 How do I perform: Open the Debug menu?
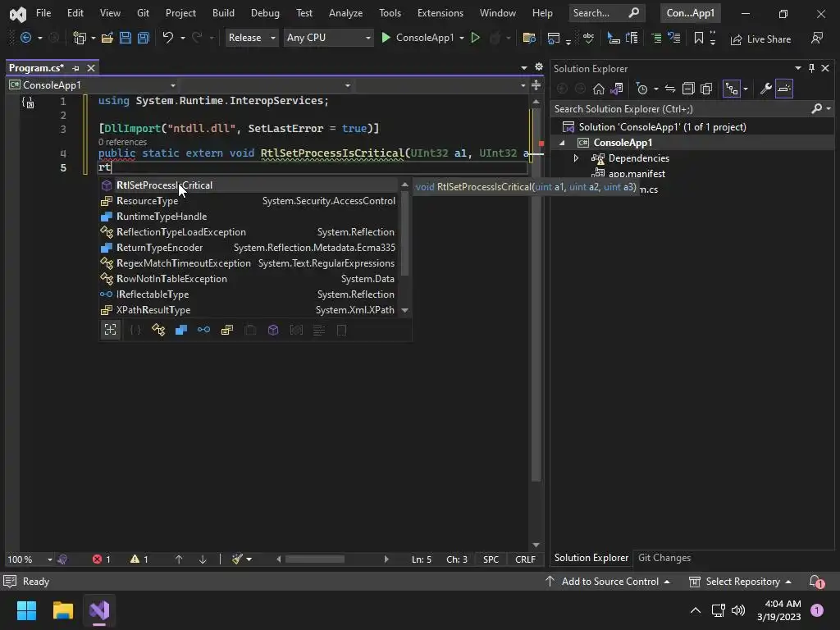pos(265,13)
